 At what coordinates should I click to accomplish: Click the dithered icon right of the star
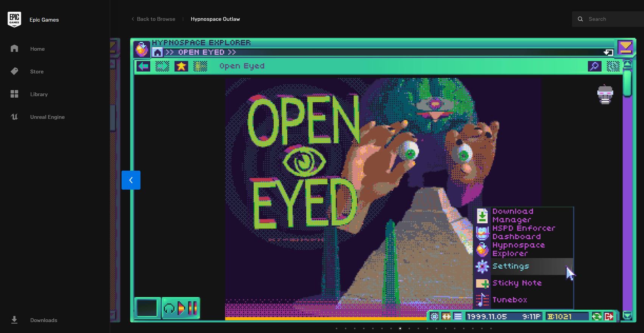click(200, 67)
